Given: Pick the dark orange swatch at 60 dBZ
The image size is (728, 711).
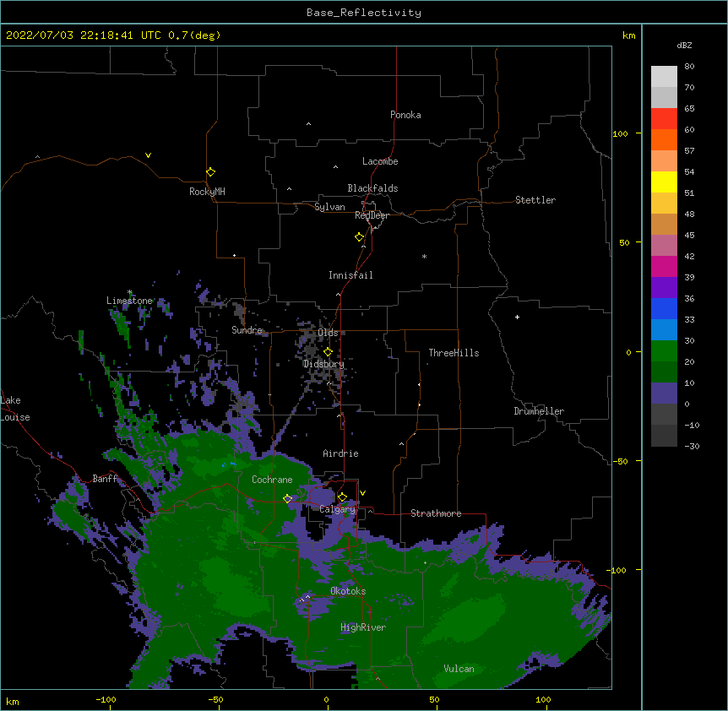Looking at the screenshot, I should pyautogui.click(x=664, y=139).
